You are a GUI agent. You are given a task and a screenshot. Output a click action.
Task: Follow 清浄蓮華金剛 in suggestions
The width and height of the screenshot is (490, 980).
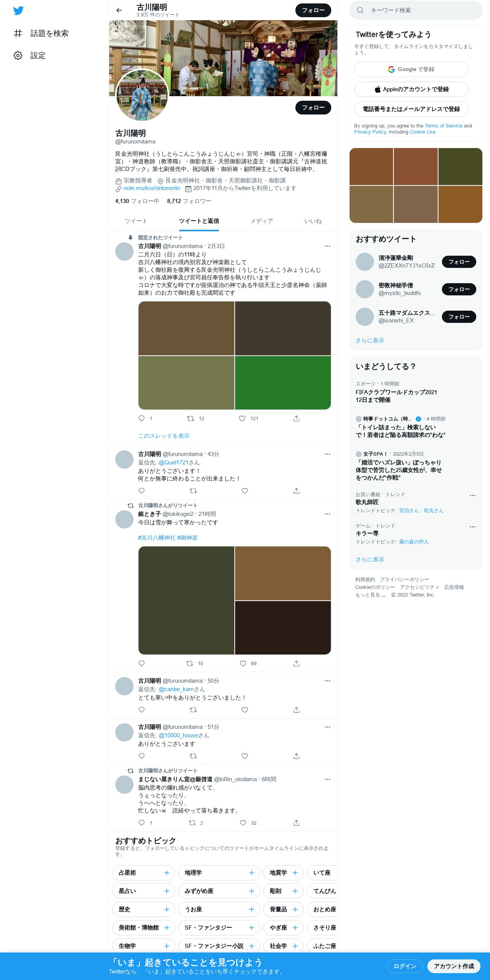(459, 262)
